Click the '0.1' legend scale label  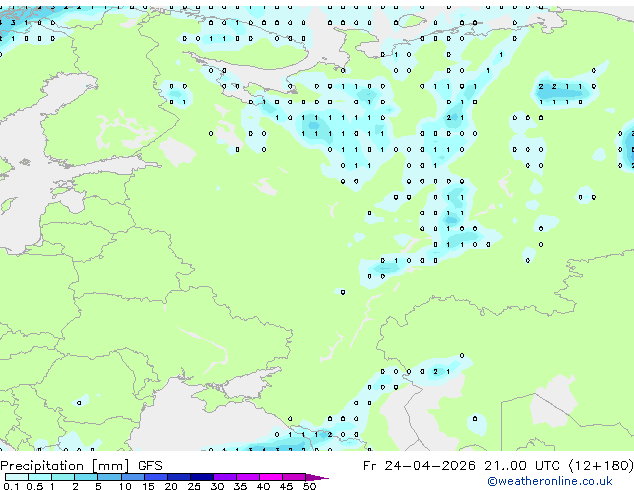coord(11,486)
